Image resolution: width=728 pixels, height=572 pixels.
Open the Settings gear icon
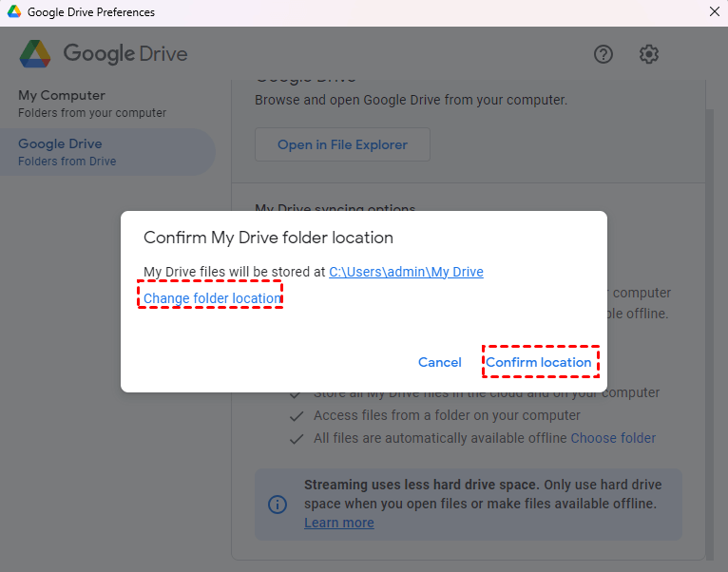click(649, 54)
